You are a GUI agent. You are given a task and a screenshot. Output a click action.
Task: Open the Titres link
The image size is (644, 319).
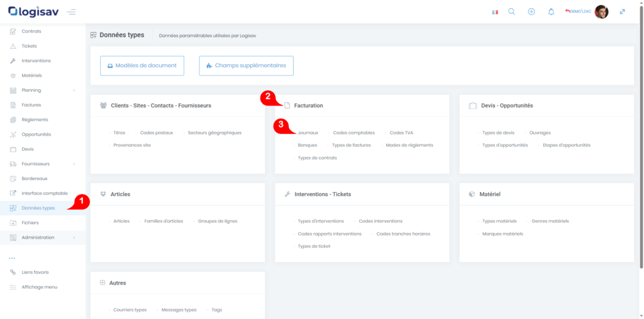(x=119, y=133)
